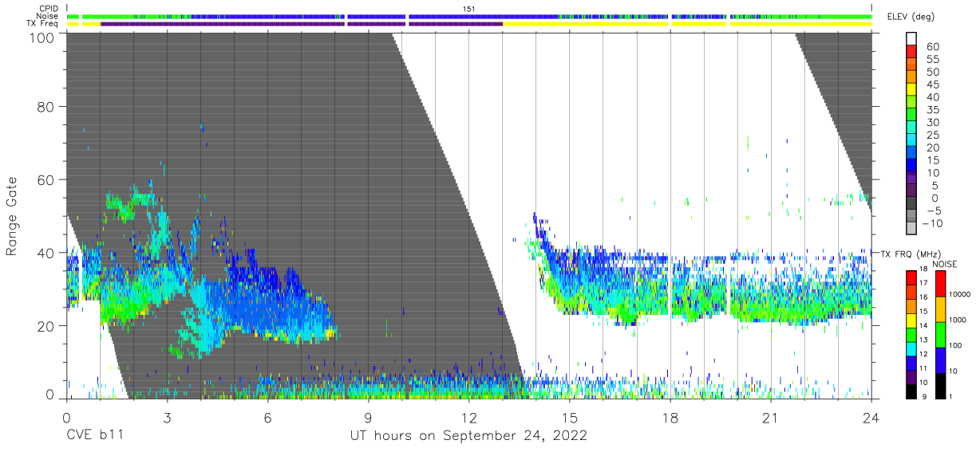Click the 100 noise level green swatch
The width and height of the screenshot is (980, 452).
tap(942, 333)
